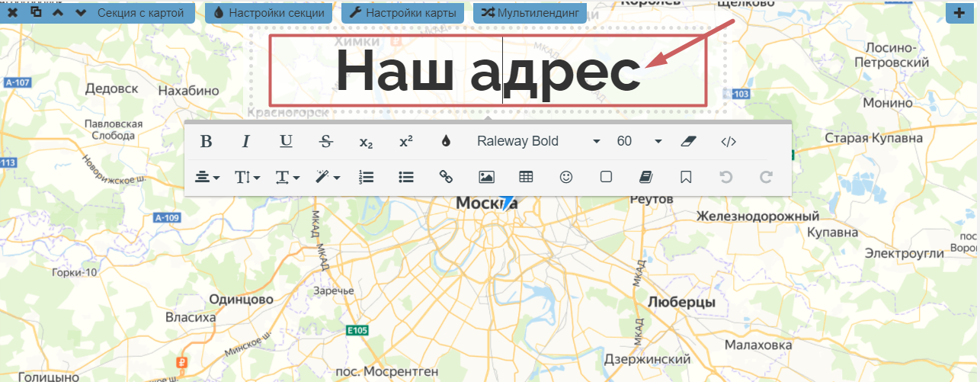Image resolution: width=980 pixels, height=382 pixels.
Task: Toggle bold formatting in text toolbar
Action: pyautogui.click(x=206, y=141)
